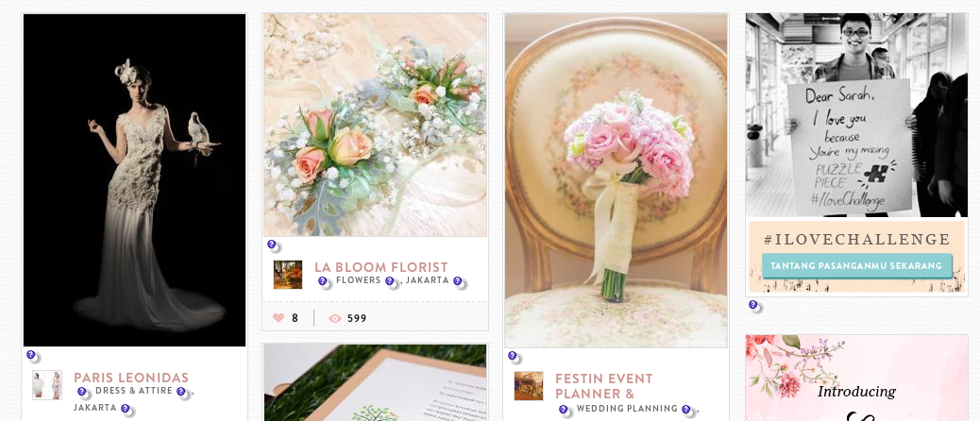
Task: Open the pink bouquet on chair photo
Action: click(616, 180)
